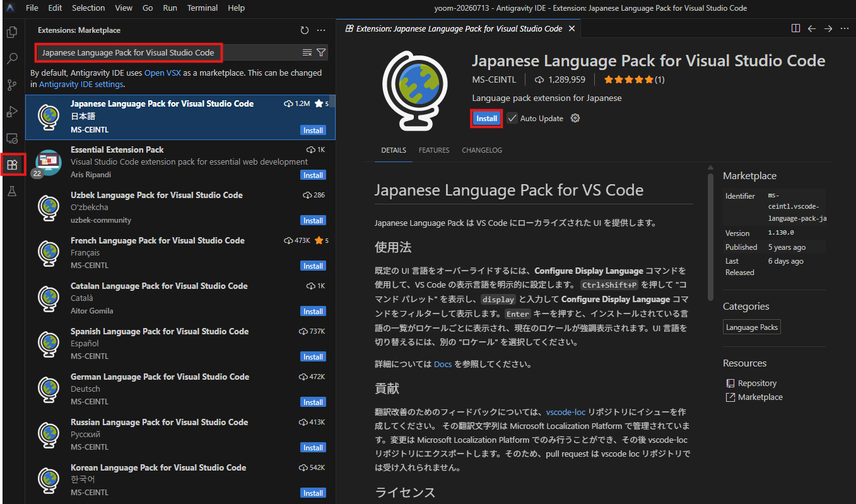
Task: Click the Marketplace external link icon
Action: [730, 397]
